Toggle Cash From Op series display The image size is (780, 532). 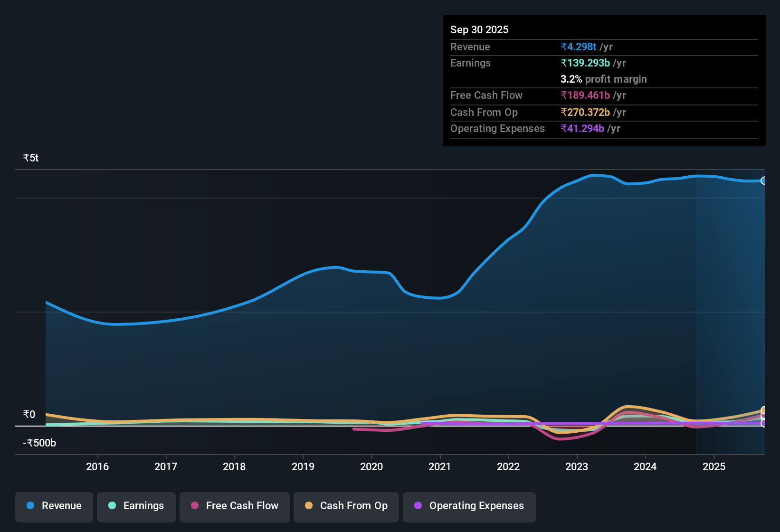(346, 506)
